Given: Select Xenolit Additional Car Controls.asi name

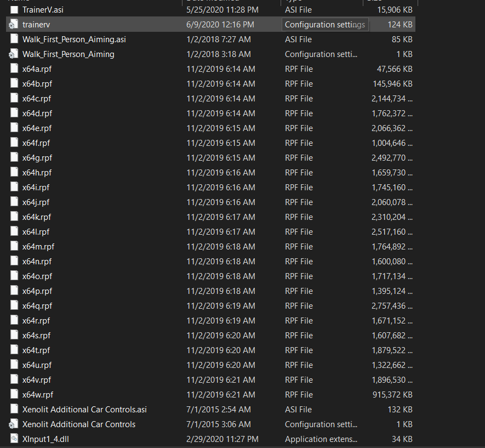Looking at the screenshot, I should (x=84, y=410).
